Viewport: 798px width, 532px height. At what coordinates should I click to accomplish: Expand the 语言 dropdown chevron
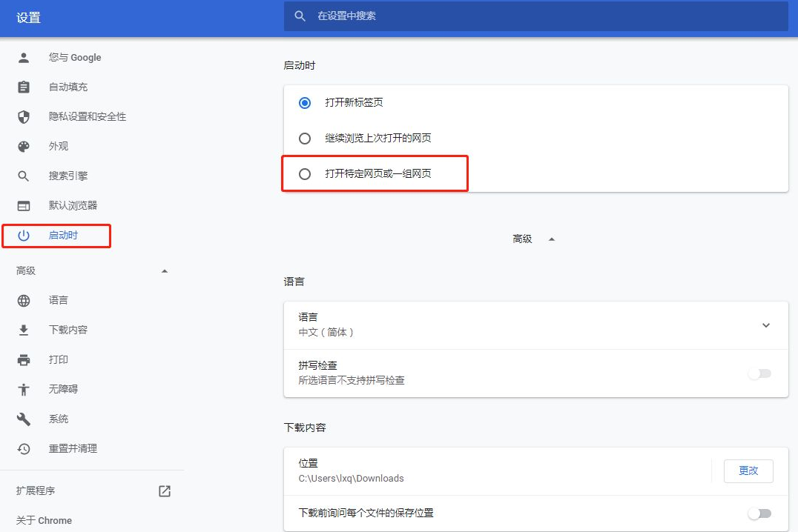point(766,325)
